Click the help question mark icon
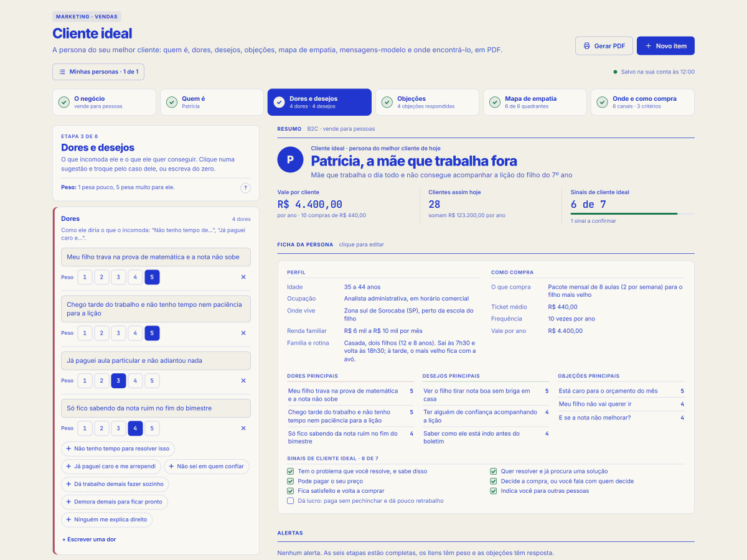This screenshot has width=747, height=560. click(x=246, y=188)
